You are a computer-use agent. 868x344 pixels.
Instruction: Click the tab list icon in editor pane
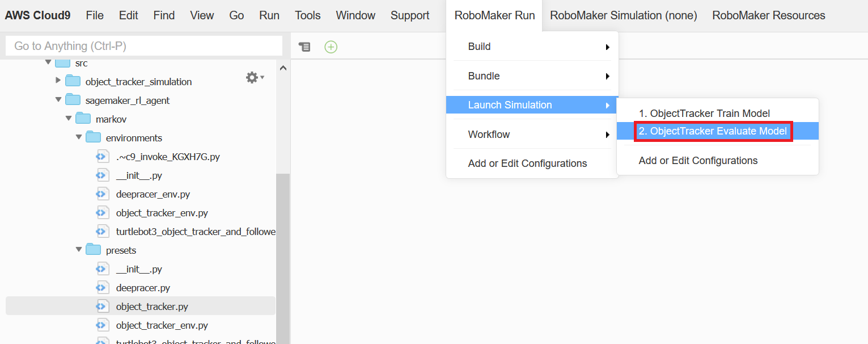click(x=304, y=47)
